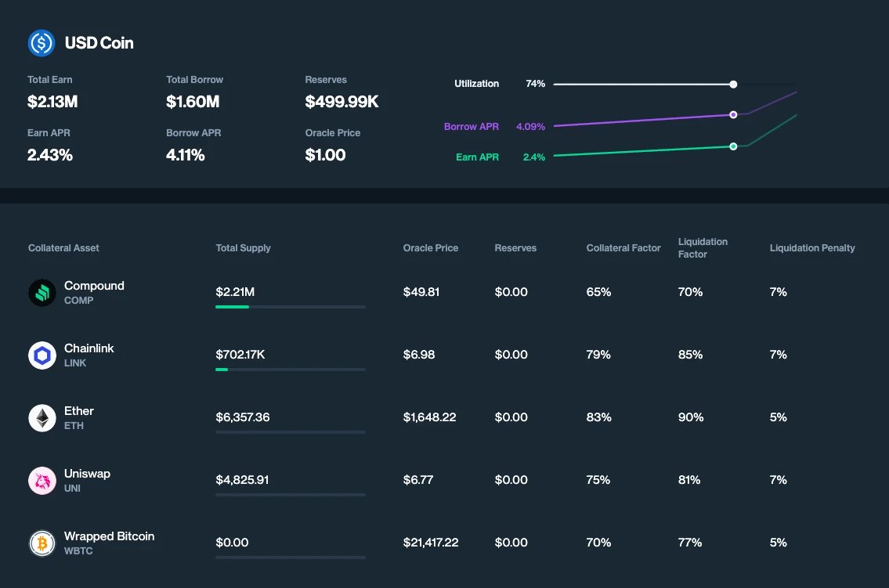Click the Compound COMP token icon
The height and width of the screenshot is (588, 889).
[x=42, y=293]
